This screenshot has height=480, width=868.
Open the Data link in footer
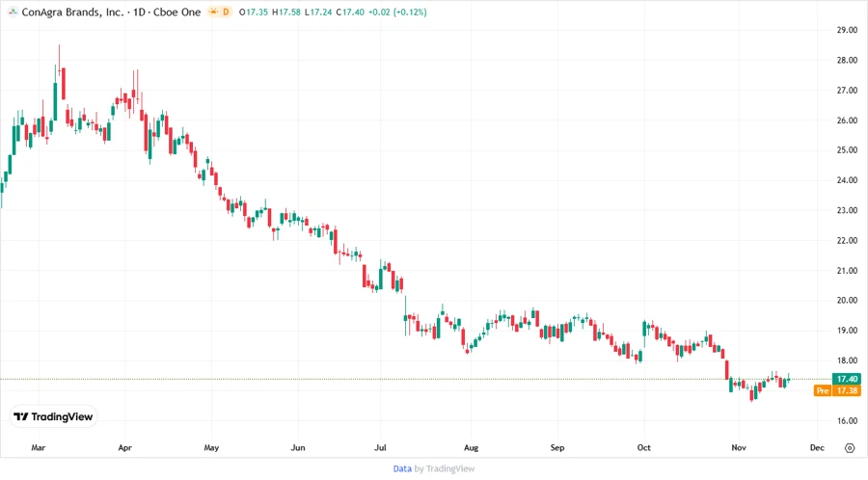(402, 468)
